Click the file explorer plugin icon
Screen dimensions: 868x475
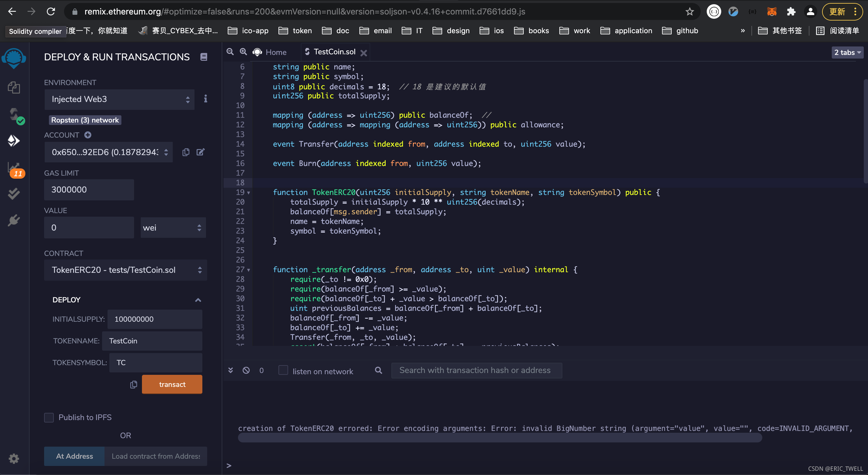(14, 87)
